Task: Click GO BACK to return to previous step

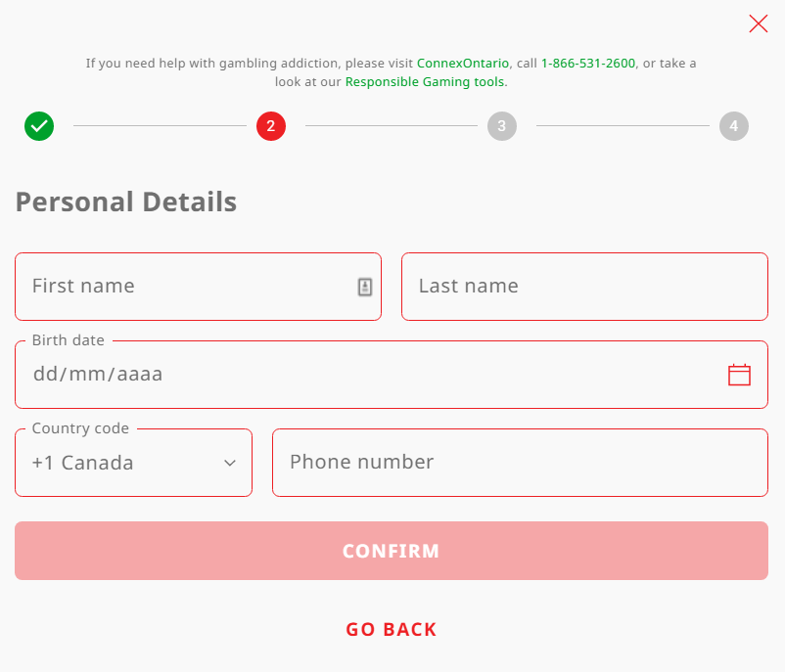Action: click(392, 630)
